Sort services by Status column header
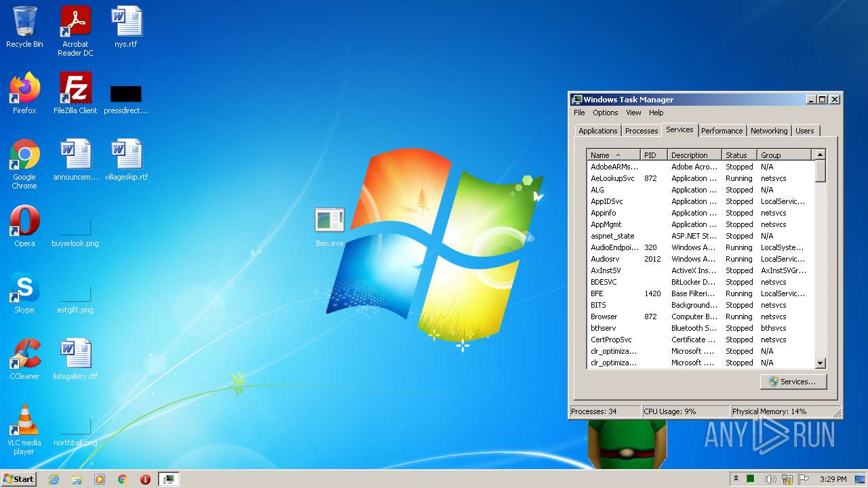 coord(739,155)
